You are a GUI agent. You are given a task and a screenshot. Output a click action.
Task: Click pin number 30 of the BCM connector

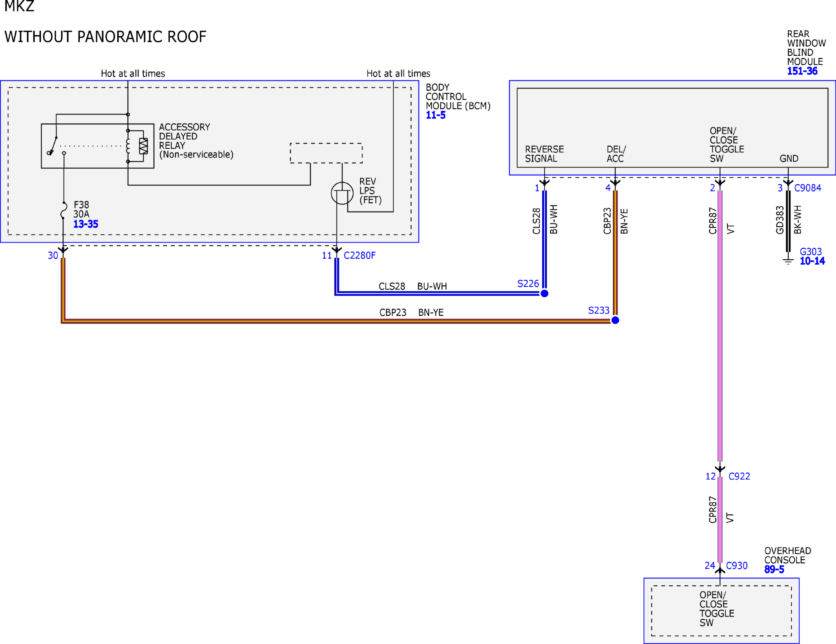pos(53,256)
